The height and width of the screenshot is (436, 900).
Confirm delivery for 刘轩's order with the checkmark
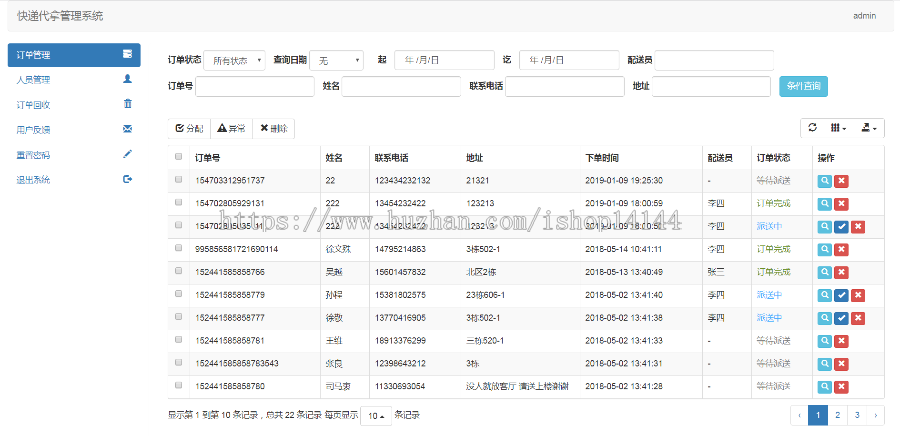(x=841, y=295)
